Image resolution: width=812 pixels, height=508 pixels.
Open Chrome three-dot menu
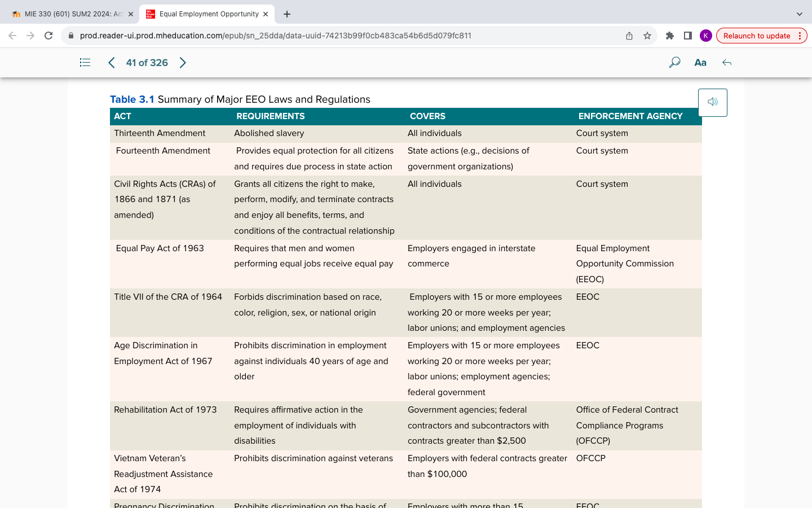coord(800,36)
